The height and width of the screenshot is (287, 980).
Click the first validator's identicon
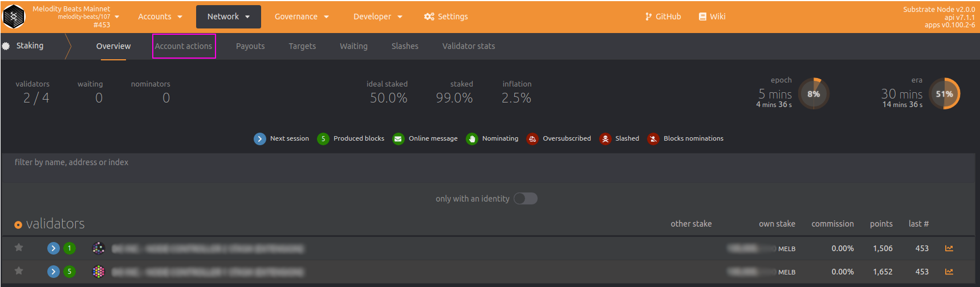[x=99, y=248]
